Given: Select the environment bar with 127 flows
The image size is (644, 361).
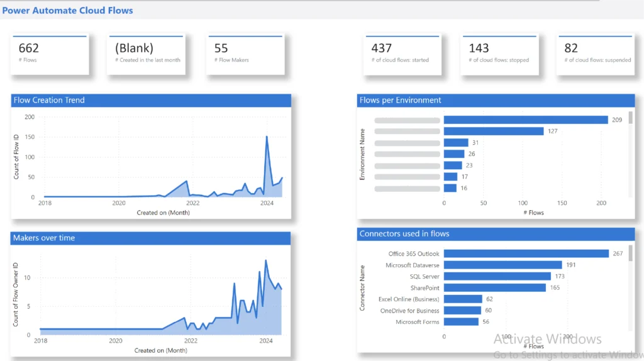Looking at the screenshot, I should tap(494, 131).
